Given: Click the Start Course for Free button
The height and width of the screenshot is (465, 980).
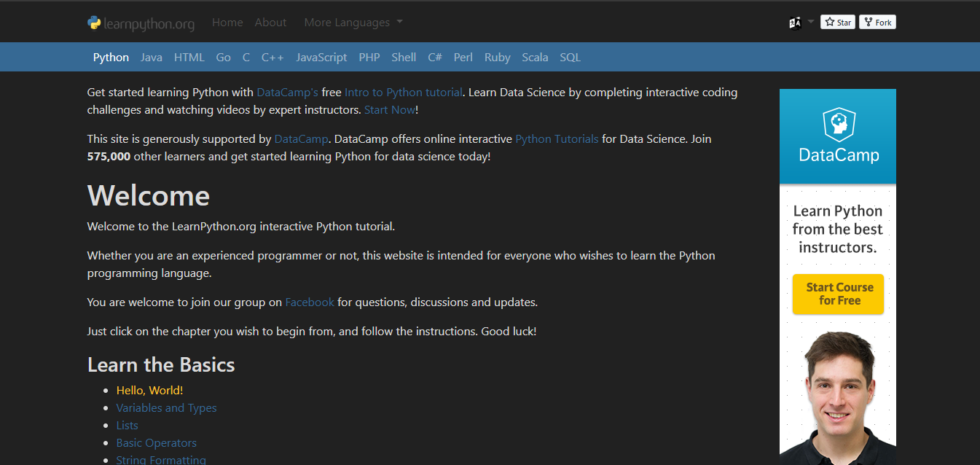Looking at the screenshot, I should pyautogui.click(x=838, y=294).
